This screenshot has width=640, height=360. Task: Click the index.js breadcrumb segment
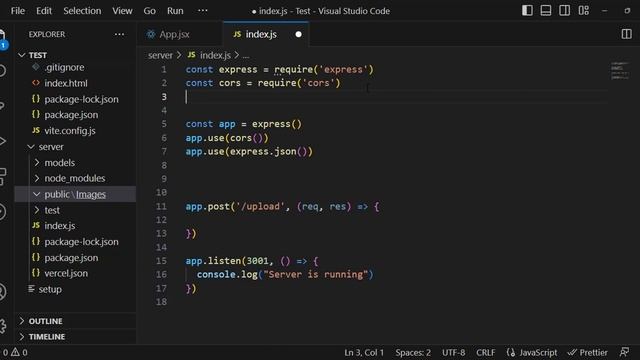[x=210, y=55]
